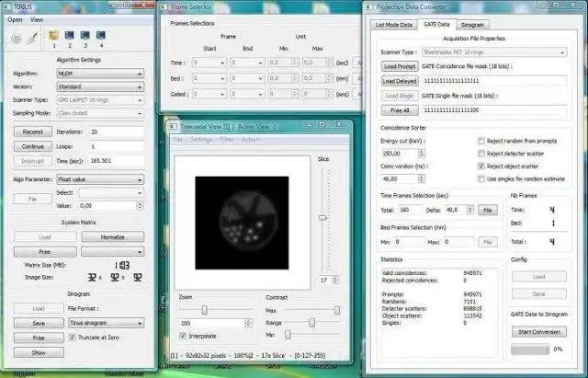Toggle the Interpolate checkbox
Screen dimensions: 588x378
tap(183, 336)
